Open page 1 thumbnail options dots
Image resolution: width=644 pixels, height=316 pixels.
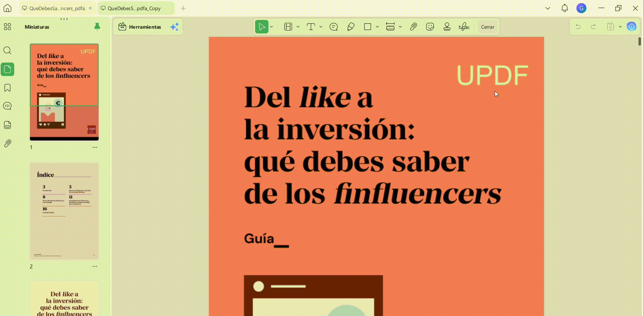(x=95, y=147)
